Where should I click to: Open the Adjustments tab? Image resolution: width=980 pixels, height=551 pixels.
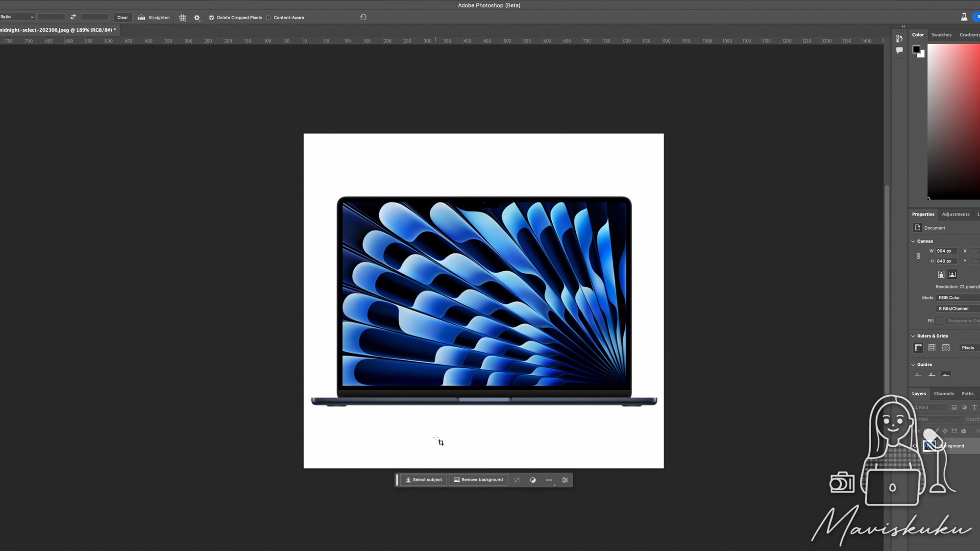[955, 214]
